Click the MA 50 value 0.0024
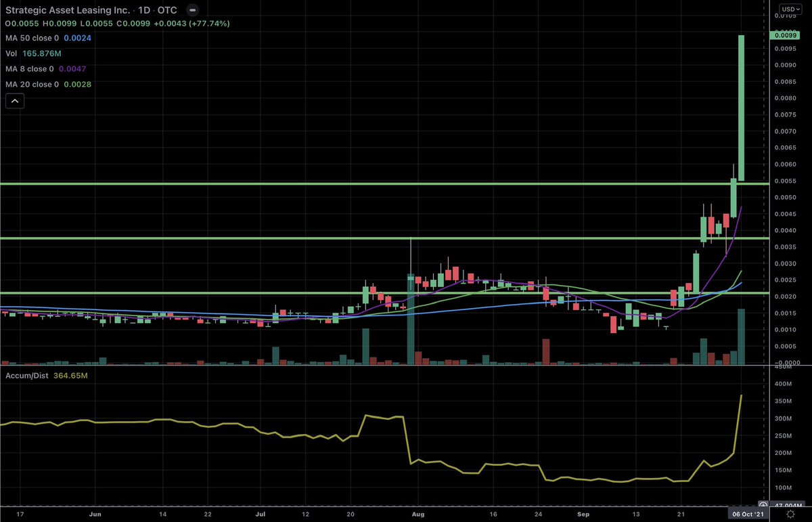Viewport: 812px width, 522px height. point(77,39)
